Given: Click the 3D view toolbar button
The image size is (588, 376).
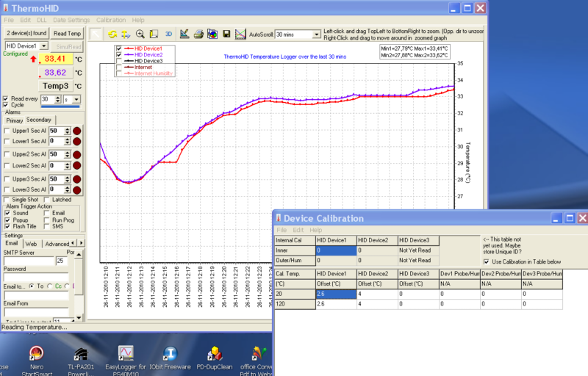Looking at the screenshot, I should [x=168, y=34].
